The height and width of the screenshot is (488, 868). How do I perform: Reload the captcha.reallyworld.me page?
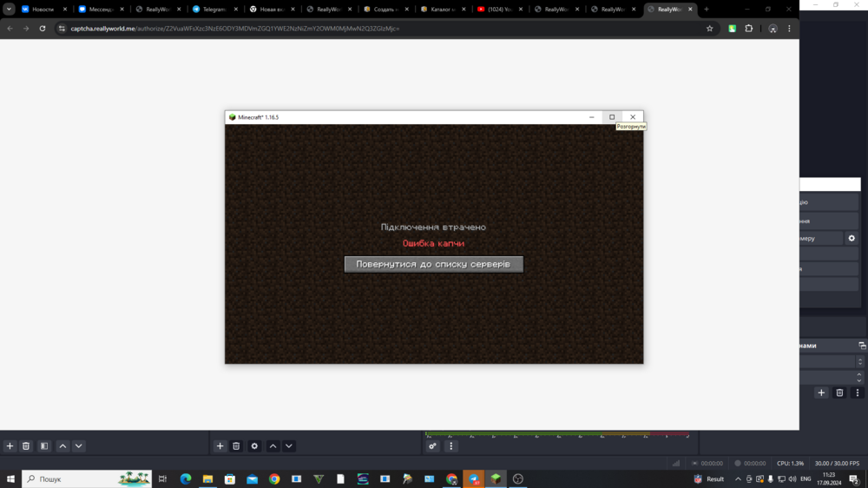[43, 29]
